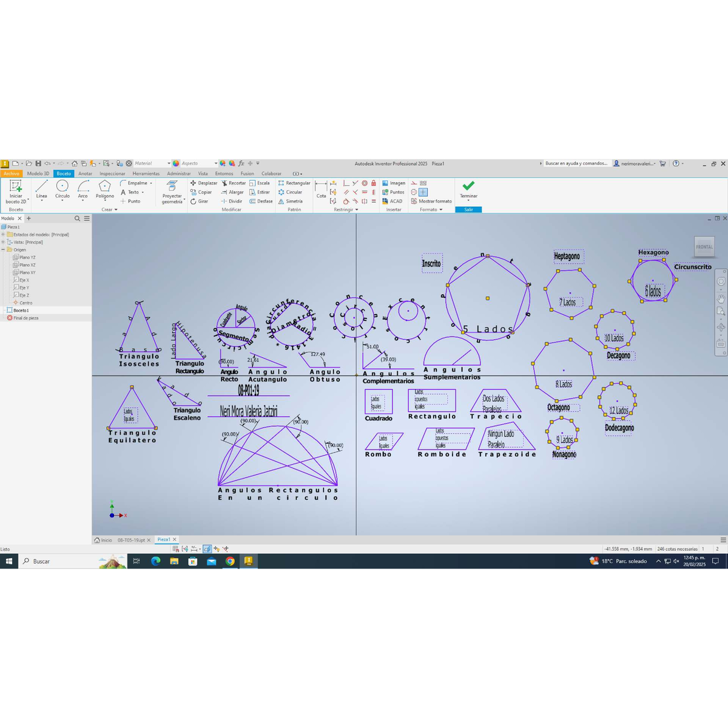Switch to the Herramientas tab
728x728 pixels.
click(146, 174)
